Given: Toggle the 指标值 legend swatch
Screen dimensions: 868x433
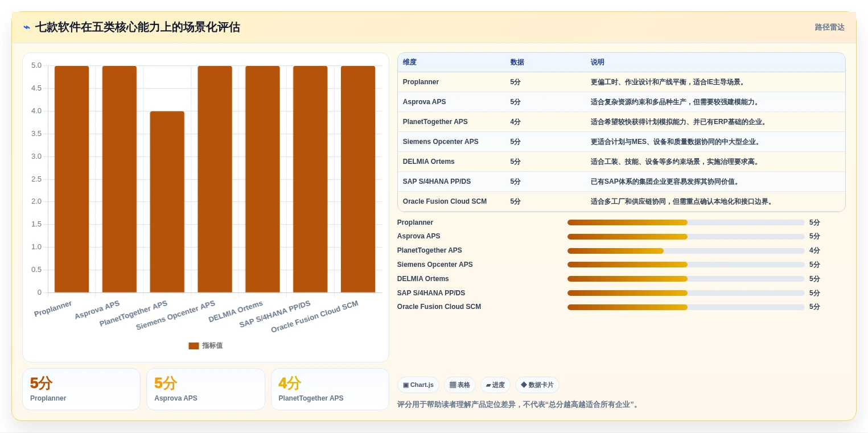Looking at the screenshot, I should click(194, 345).
